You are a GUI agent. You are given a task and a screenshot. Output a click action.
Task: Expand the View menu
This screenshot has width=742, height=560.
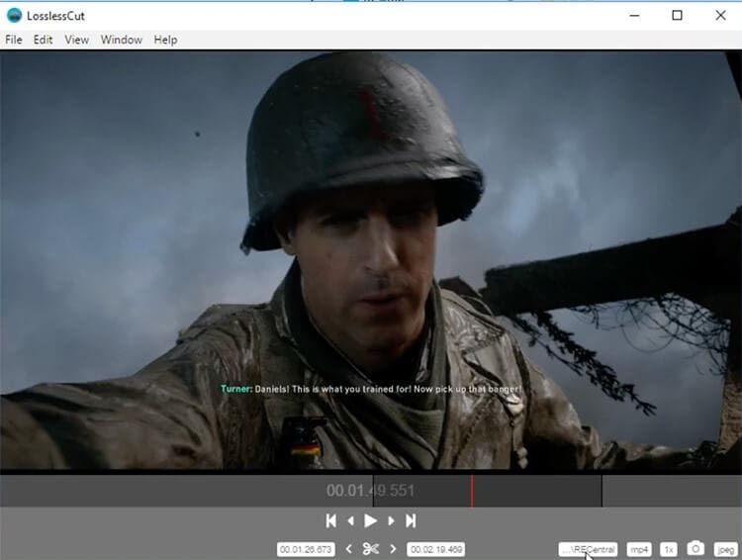(x=76, y=40)
